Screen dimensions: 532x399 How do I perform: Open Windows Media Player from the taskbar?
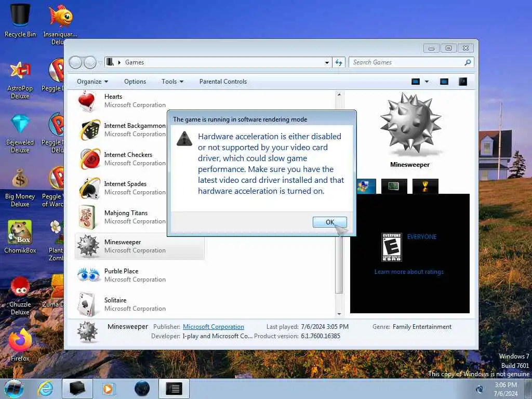click(x=109, y=389)
